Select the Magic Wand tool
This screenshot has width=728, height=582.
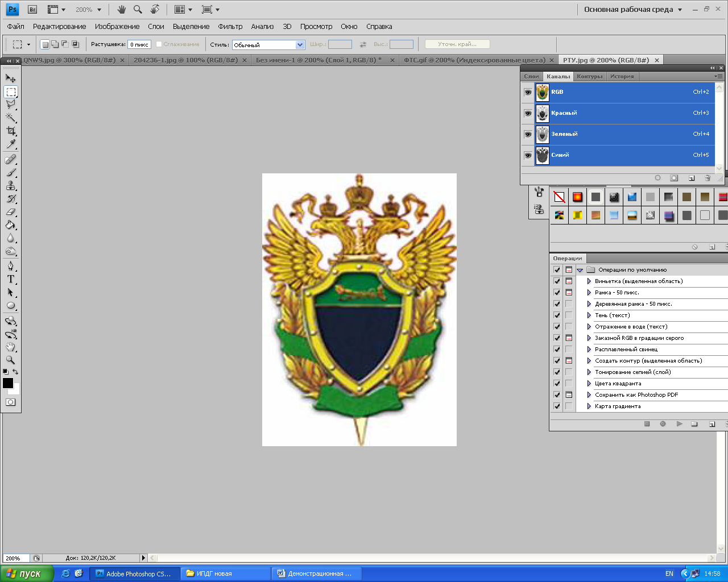tap(11, 118)
